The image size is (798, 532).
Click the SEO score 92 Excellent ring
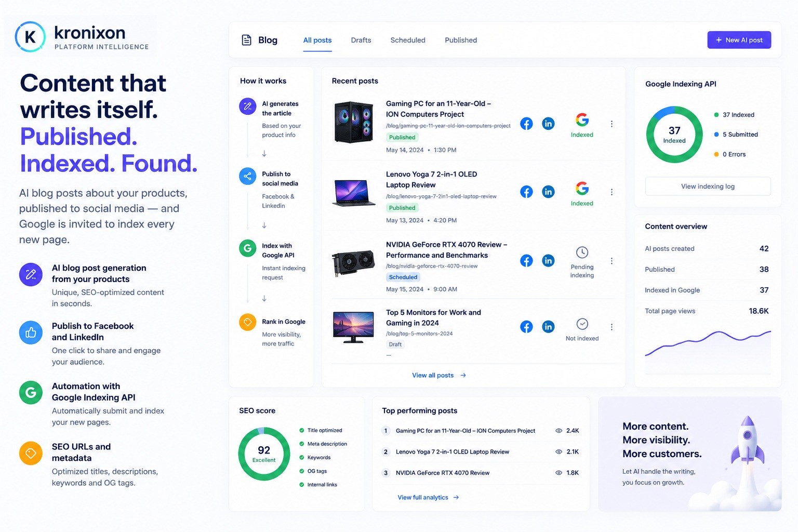pyautogui.click(x=264, y=454)
